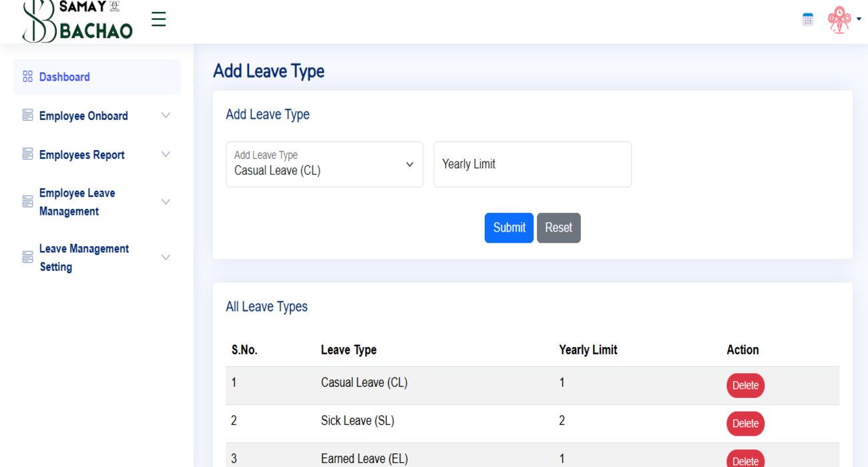The height and width of the screenshot is (467, 868).
Task: Select the Dashboard grid icon
Action: (27, 76)
